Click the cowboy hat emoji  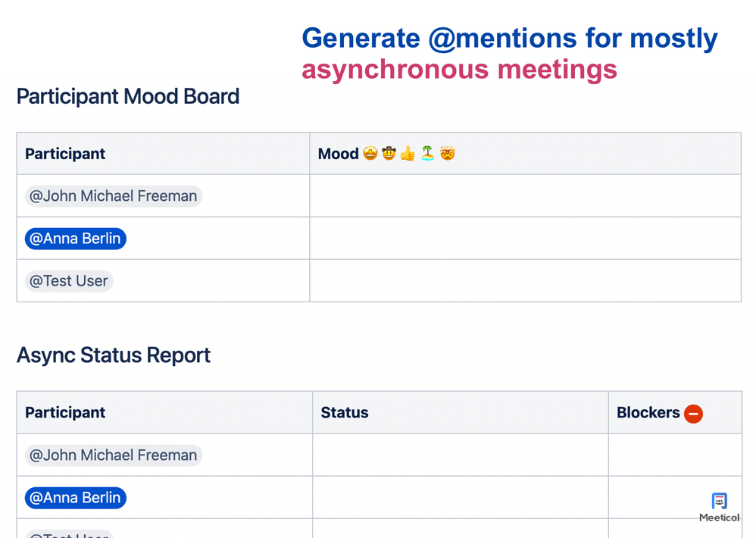coord(389,154)
